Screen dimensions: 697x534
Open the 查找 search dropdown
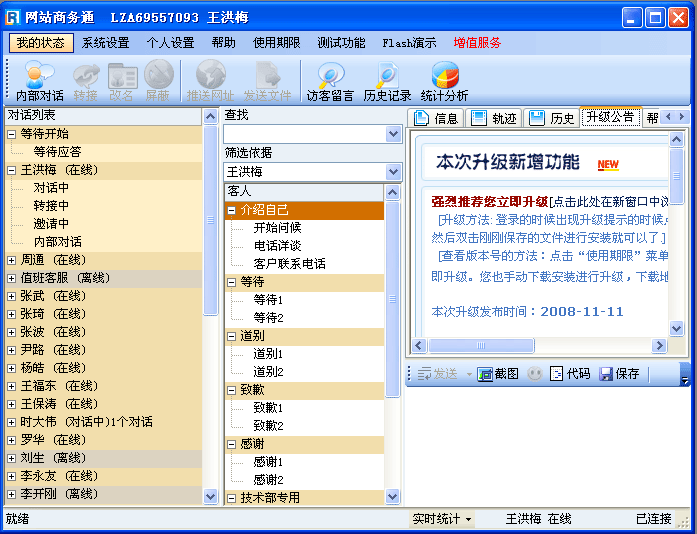(393, 134)
